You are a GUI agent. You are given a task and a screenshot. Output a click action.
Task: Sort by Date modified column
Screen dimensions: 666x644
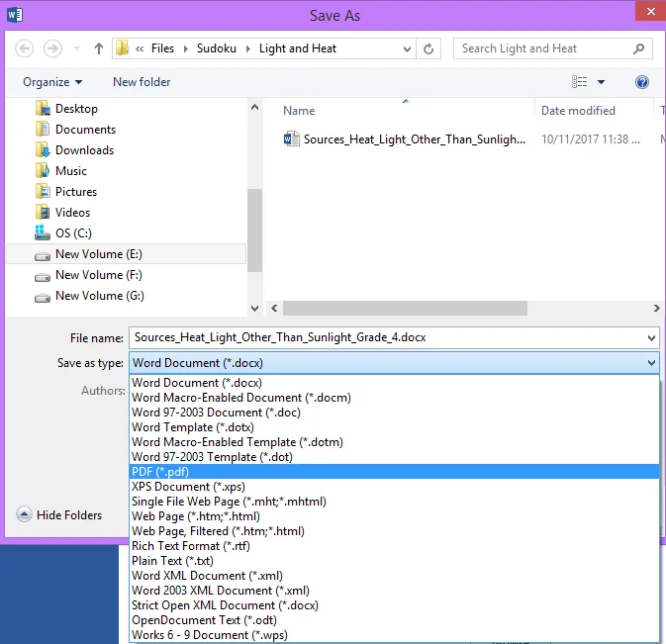(x=578, y=111)
